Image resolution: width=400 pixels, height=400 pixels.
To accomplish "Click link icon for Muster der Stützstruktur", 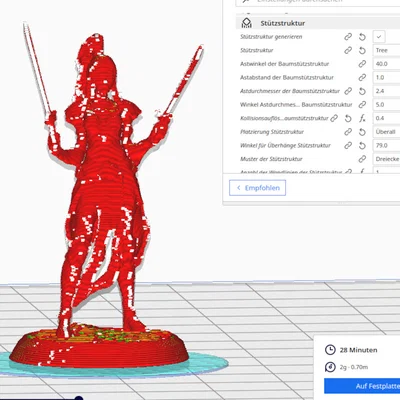I will coord(362,159).
